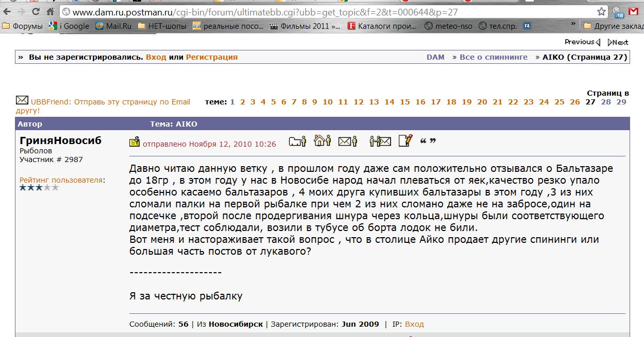Go to topic page 28
Viewport: 644px width, 337px height.
click(x=606, y=102)
